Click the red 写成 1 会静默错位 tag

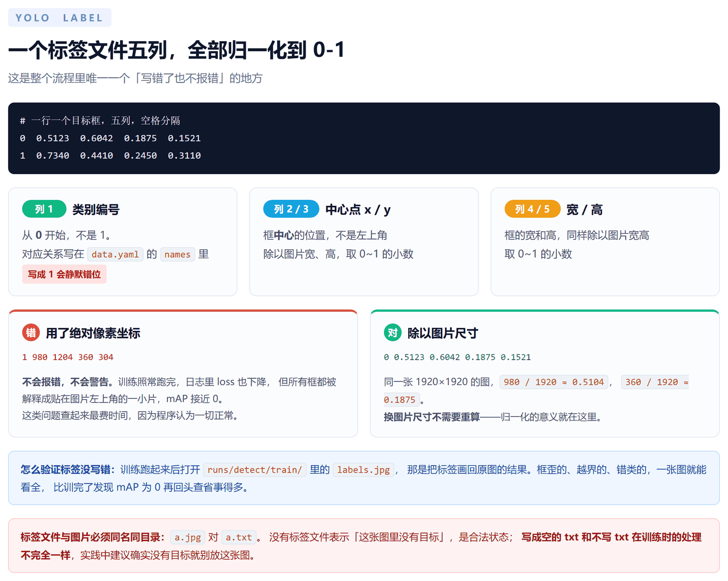tap(64, 274)
